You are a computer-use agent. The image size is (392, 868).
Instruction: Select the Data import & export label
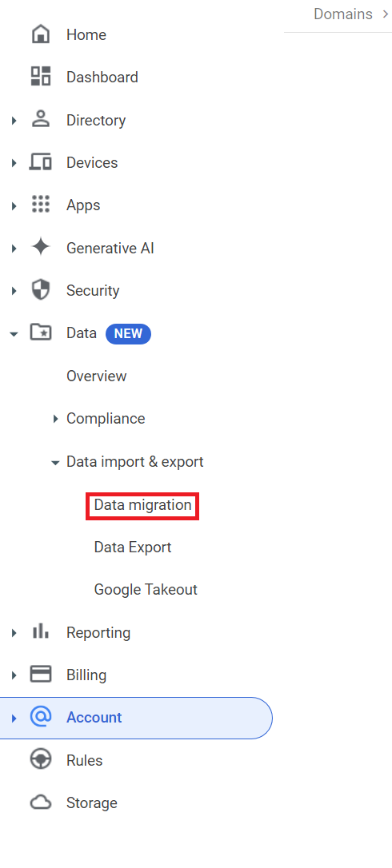134,462
